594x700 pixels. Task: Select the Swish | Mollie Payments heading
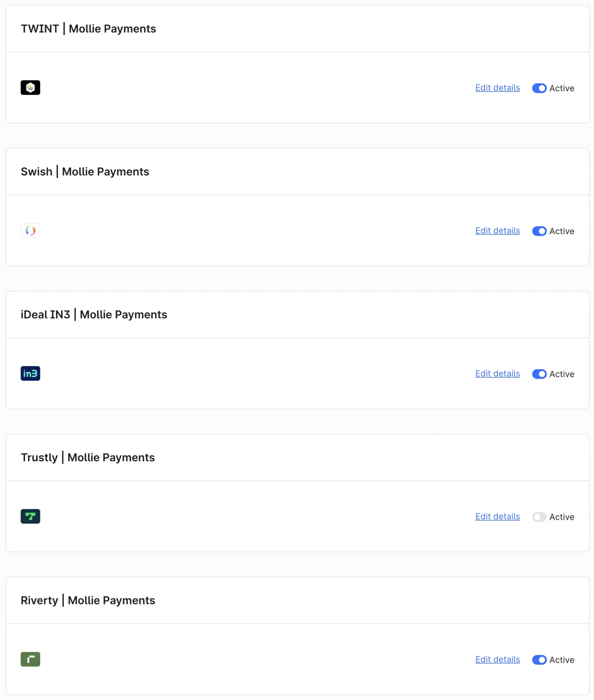(85, 172)
